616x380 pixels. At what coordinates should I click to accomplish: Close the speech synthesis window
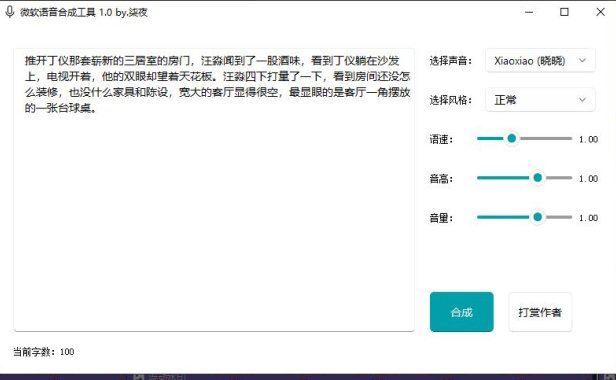click(x=600, y=12)
